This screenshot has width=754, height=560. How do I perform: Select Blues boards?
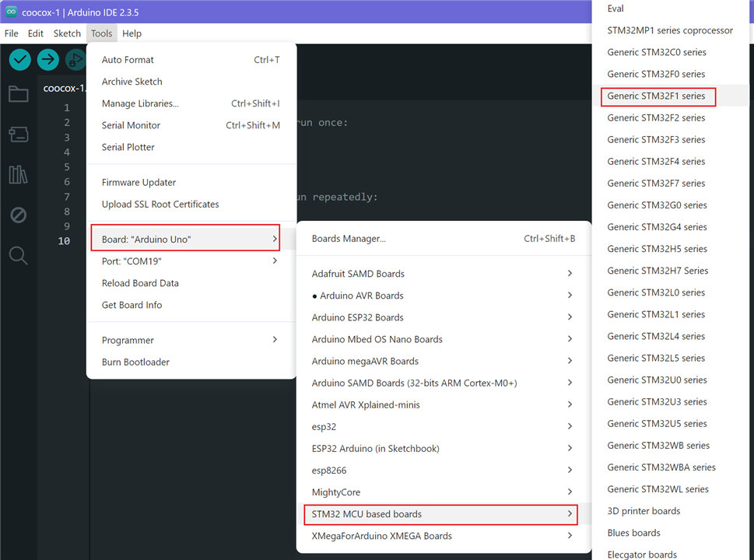click(x=671, y=533)
